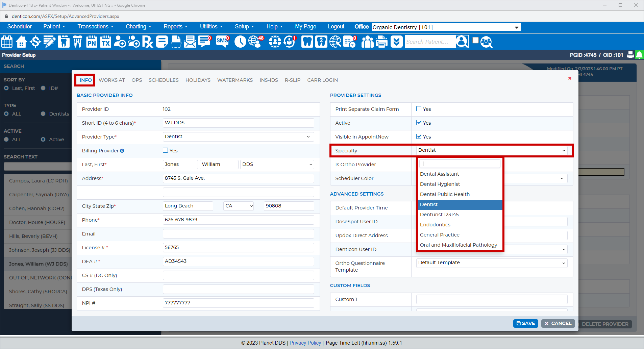Click the SAVE button

526,323
